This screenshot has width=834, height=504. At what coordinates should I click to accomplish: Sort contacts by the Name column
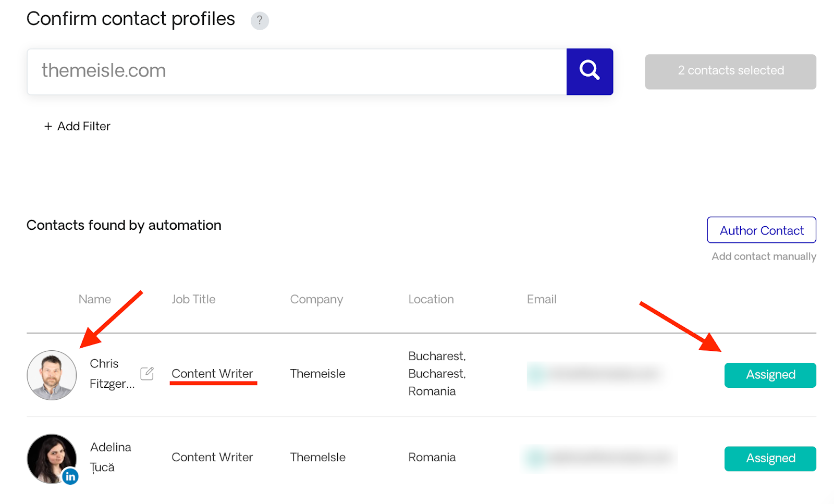pos(94,299)
